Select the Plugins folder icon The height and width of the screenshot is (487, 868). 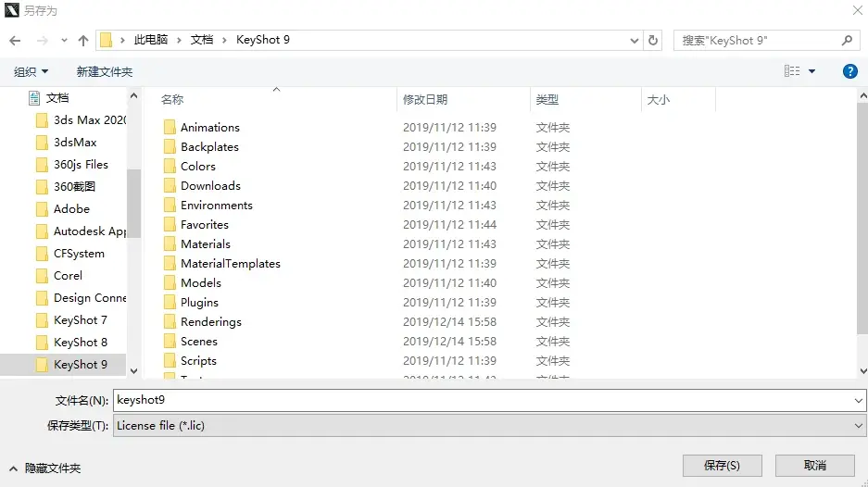coord(170,302)
